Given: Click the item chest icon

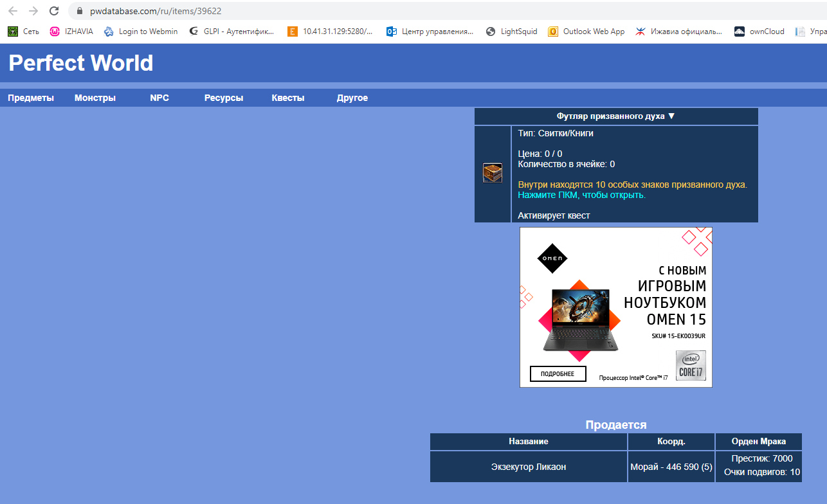Looking at the screenshot, I should click(493, 173).
